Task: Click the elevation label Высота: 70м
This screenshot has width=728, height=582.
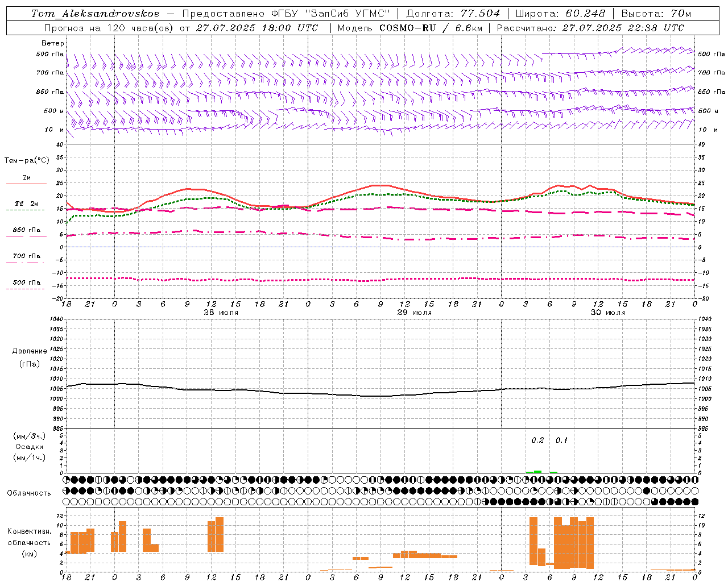Action: point(656,14)
